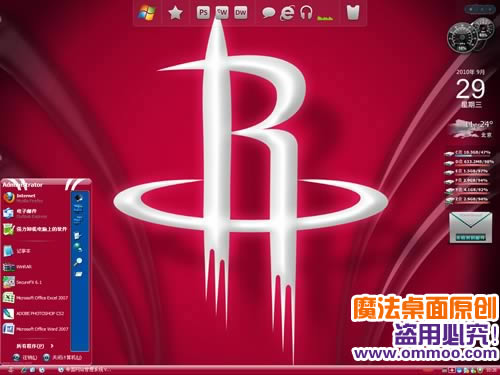Screen dimensions: 500x375
Task: Click the taskbar clock
Action: (x=491, y=370)
